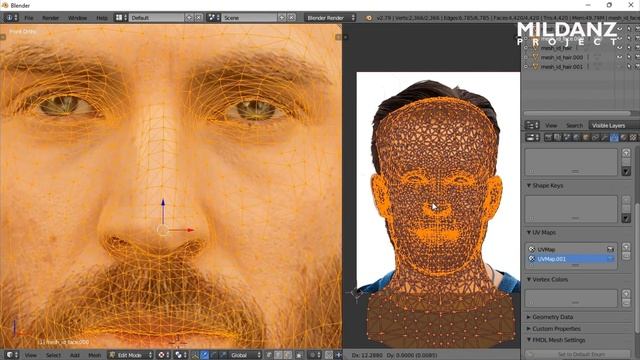
Task: Open the outliner editor type selector
Action: point(532,125)
